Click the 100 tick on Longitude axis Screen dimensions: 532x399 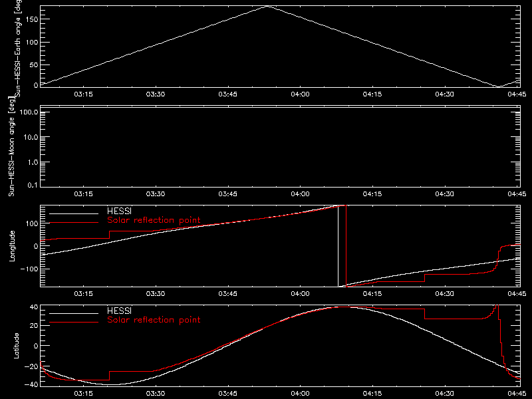point(31,223)
